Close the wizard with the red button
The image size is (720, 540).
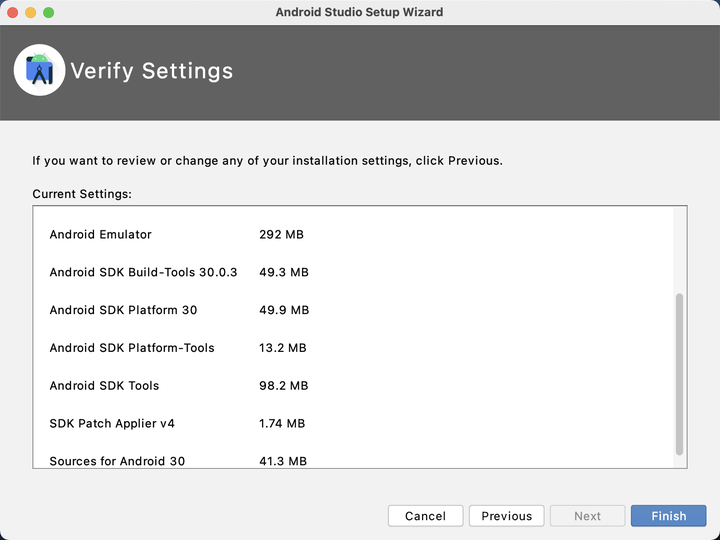12,12
